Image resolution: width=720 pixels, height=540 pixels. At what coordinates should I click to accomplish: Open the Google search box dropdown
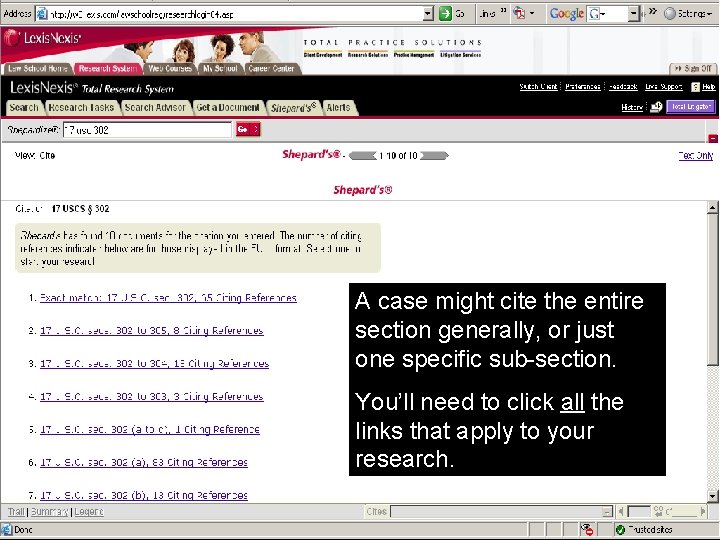click(x=633, y=14)
